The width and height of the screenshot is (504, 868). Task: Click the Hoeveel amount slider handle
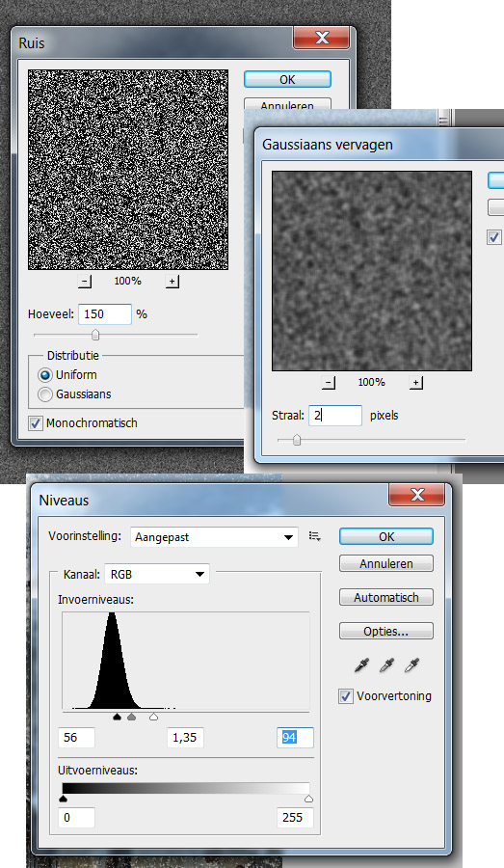95,335
